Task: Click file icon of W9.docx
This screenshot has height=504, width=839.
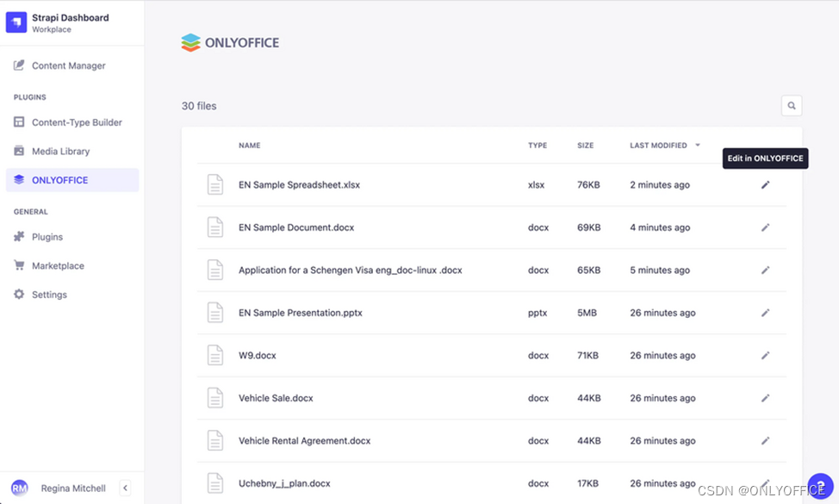Action: click(x=215, y=355)
